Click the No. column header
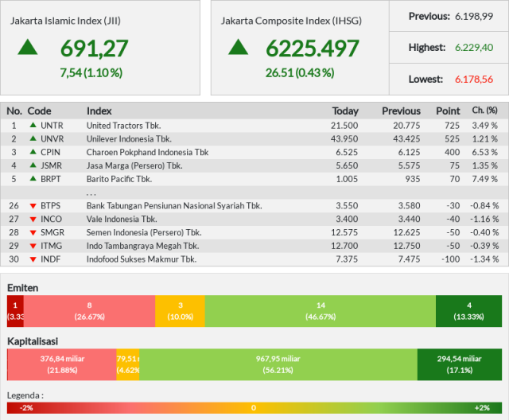 14,111
